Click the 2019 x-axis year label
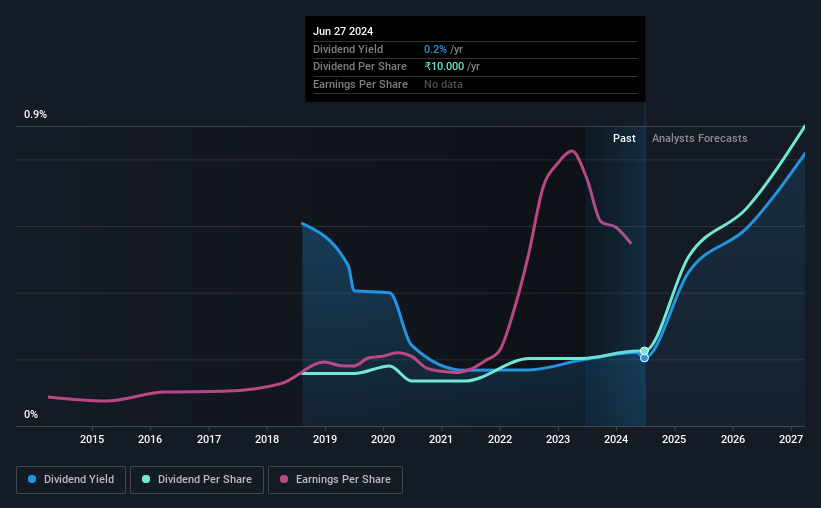Viewport: 821px width, 508px height. pyautogui.click(x=325, y=439)
